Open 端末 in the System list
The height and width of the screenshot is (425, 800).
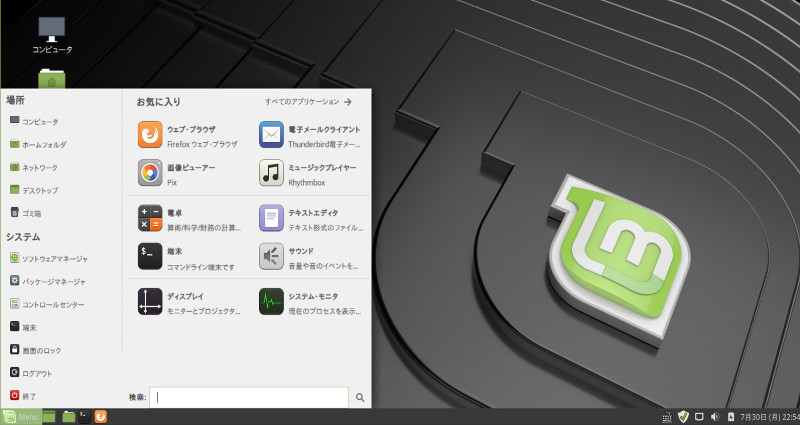[x=23, y=328]
